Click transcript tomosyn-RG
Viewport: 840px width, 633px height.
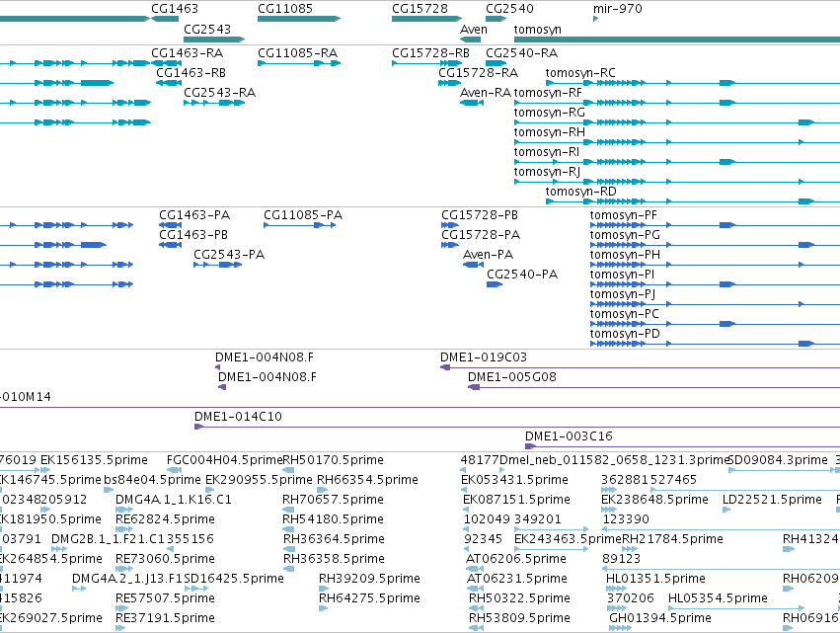pos(549,114)
